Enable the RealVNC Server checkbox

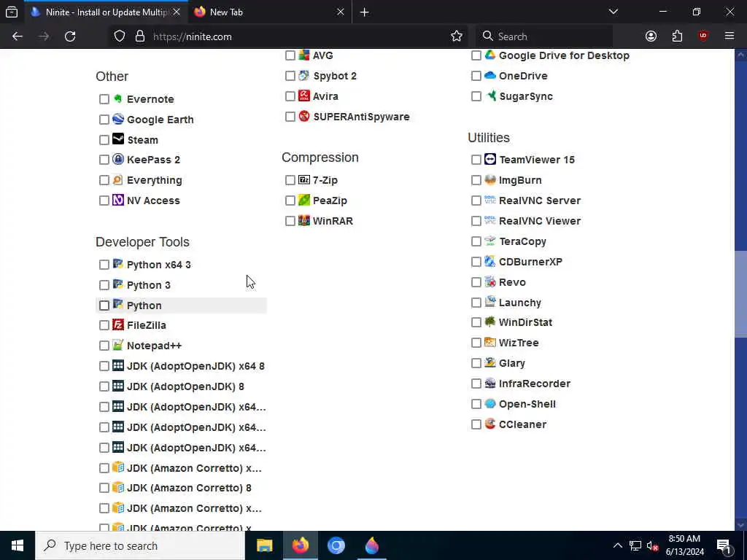click(x=476, y=201)
